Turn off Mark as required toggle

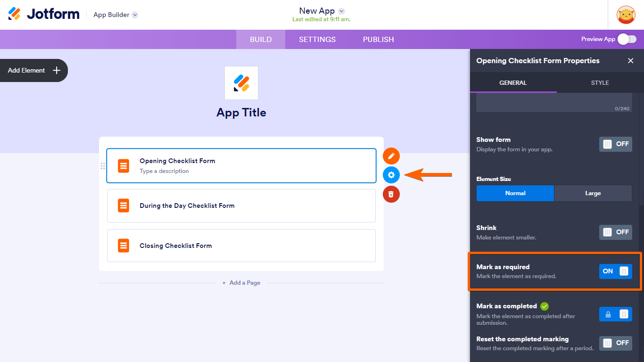click(615, 271)
